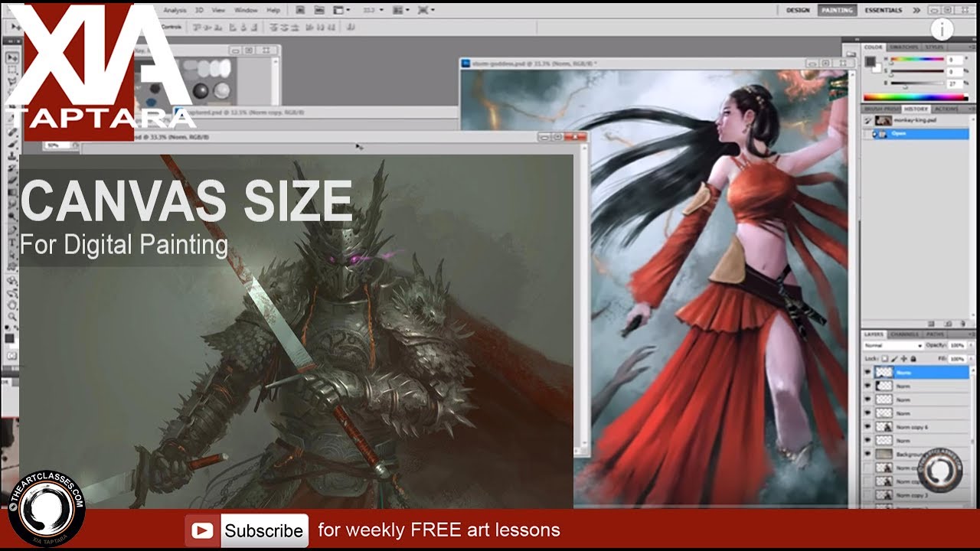
Task: Enable visibility on the Norm copy 3 layer
Action: (x=867, y=495)
